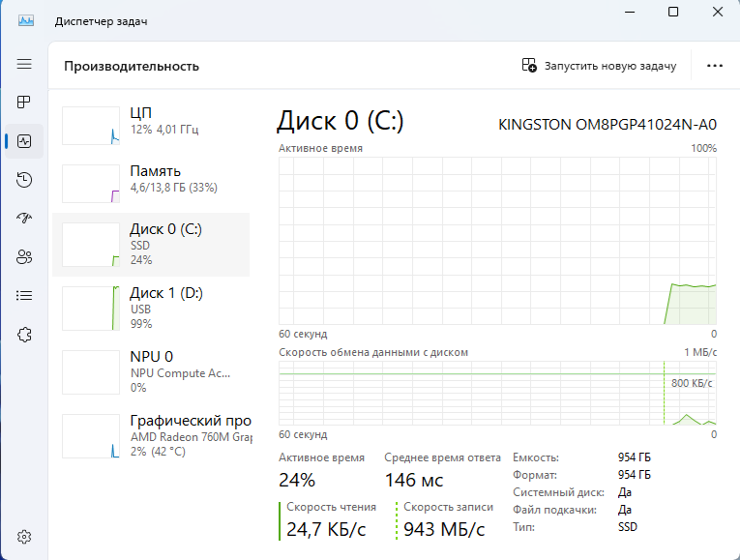Screen dimensions: 740x560
Task: Open Task Manager settings gear
Action: pos(24,536)
